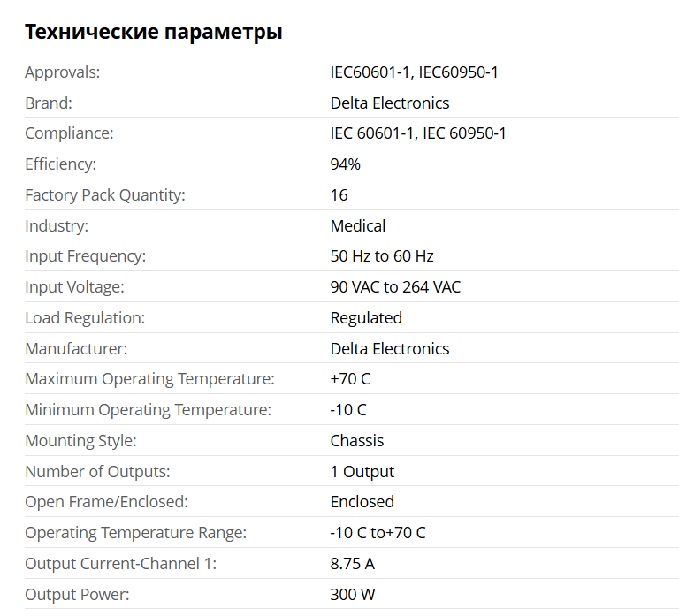Click the Brand value Delta Electronics
This screenshot has height=616, width=679.
click(x=389, y=103)
